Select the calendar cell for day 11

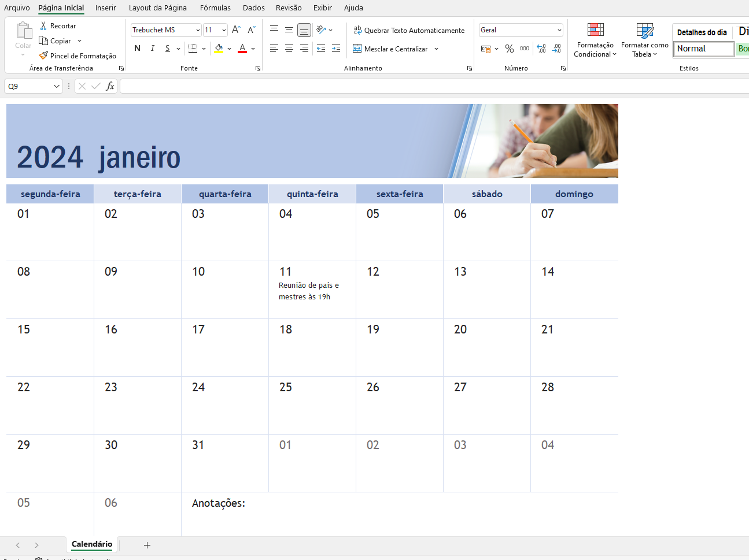pos(312,290)
